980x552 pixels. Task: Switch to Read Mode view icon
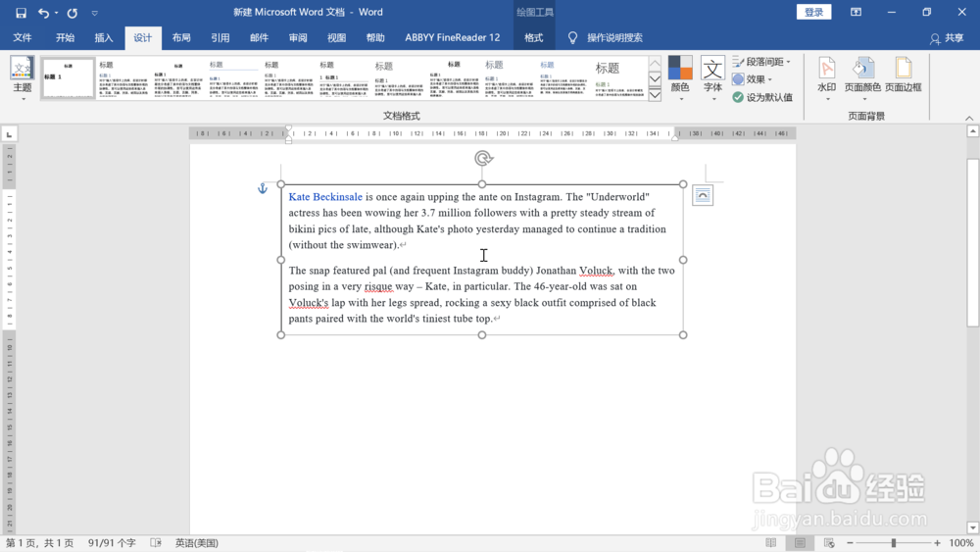coord(770,542)
